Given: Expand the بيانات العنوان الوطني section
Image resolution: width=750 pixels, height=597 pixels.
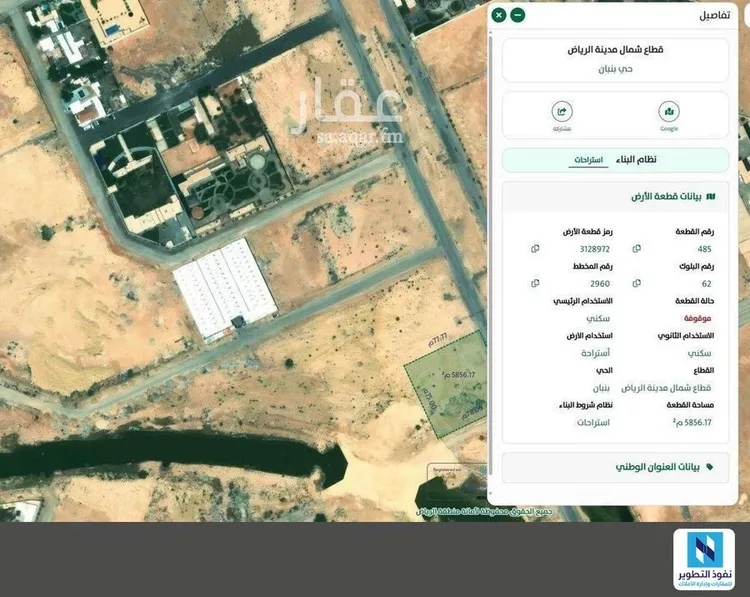Looking at the screenshot, I should 615,467.
